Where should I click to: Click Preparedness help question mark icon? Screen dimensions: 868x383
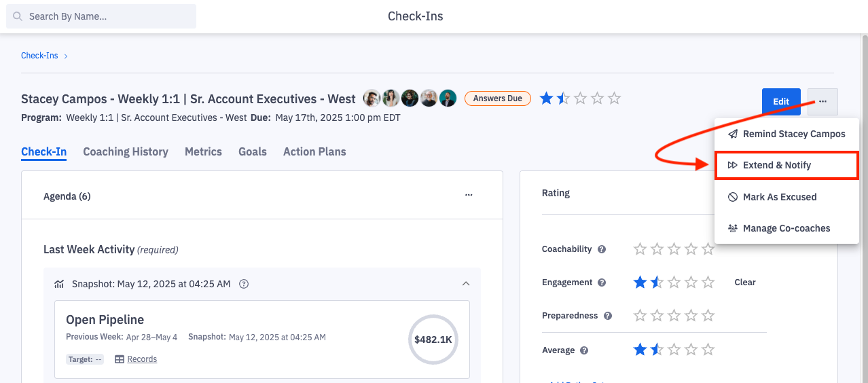[608, 316]
